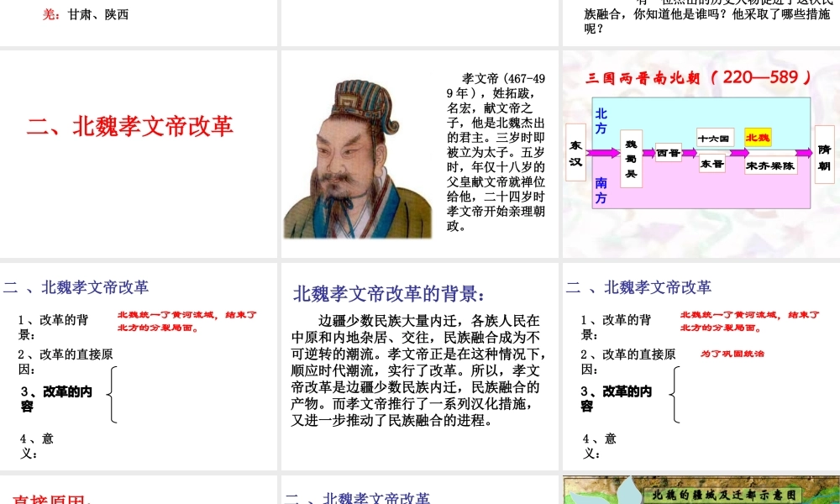
Task: Click 羌：甘肃、陕西 text
Action: point(86,14)
